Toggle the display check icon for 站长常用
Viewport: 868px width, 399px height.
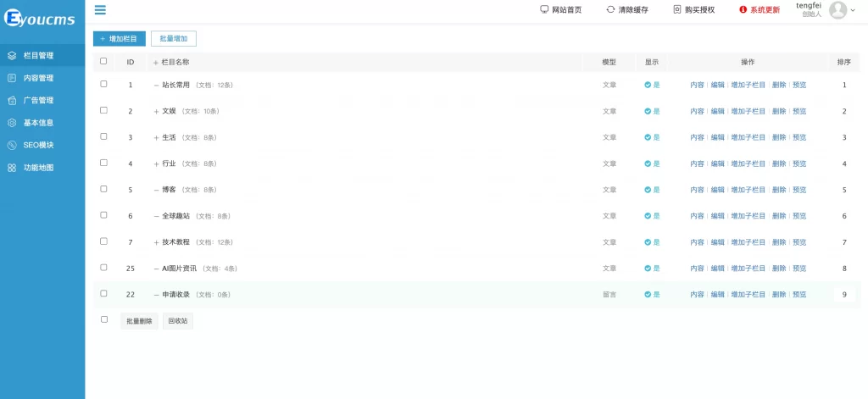tap(648, 85)
